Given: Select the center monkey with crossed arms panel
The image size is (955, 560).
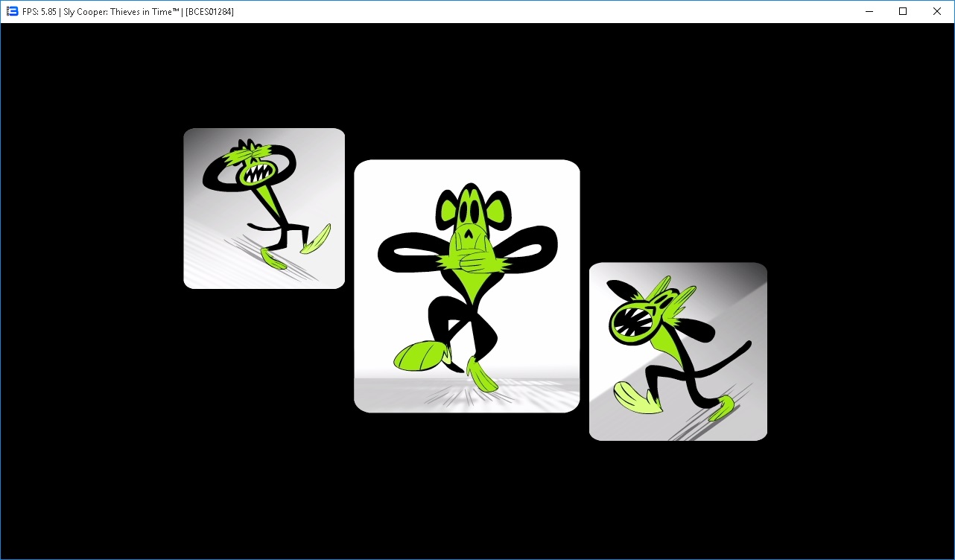Looking at the screenshot, I should [466, 286].
